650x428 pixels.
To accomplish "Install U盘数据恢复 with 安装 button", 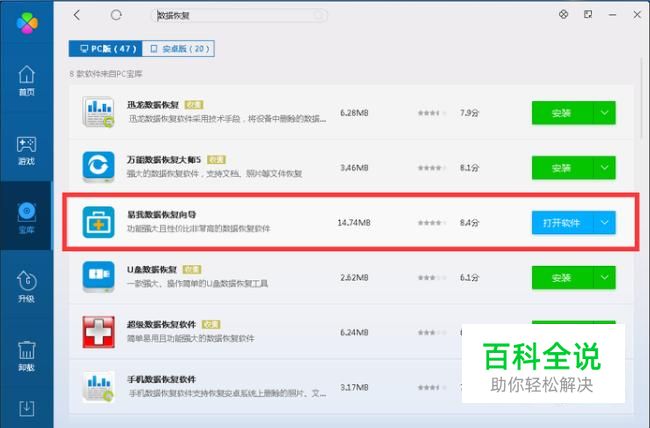I will (x=562, y=278).
